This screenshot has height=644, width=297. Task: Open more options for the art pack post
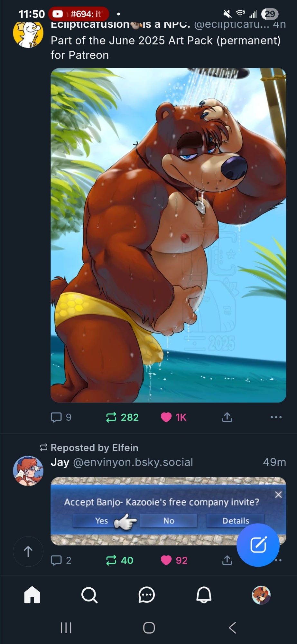pyautogui.click(x=276, y=417)
